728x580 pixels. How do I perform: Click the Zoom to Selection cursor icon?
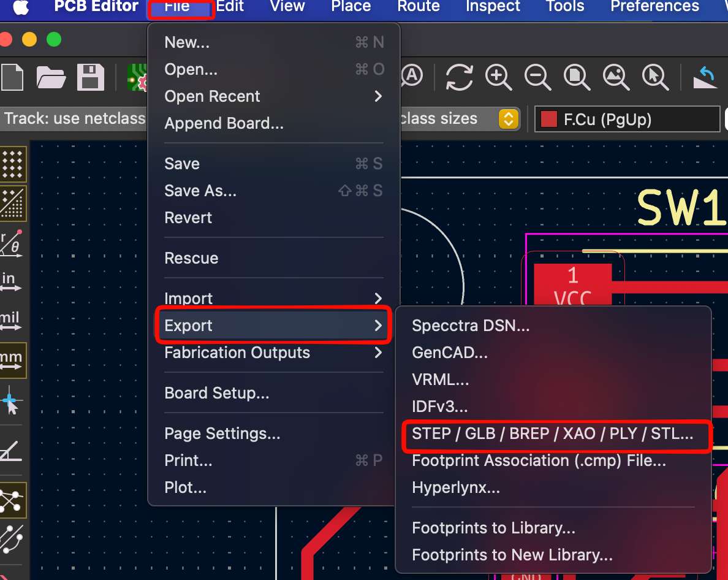tap(655, 77)
